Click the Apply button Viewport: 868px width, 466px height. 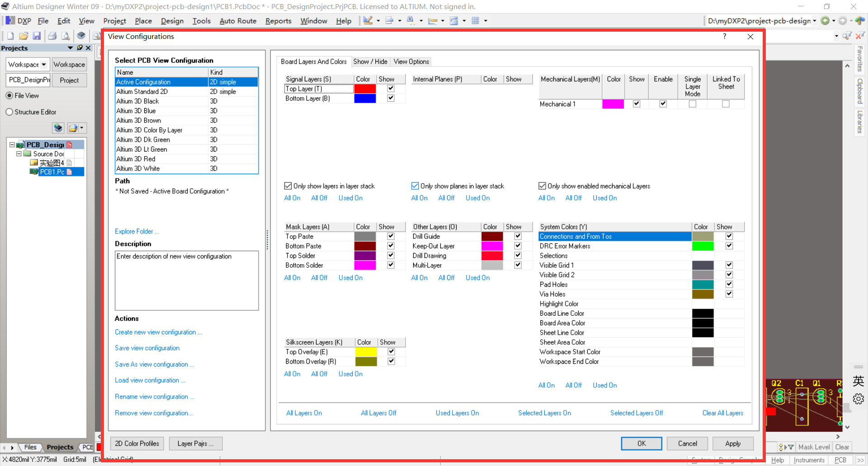point(733,443)
